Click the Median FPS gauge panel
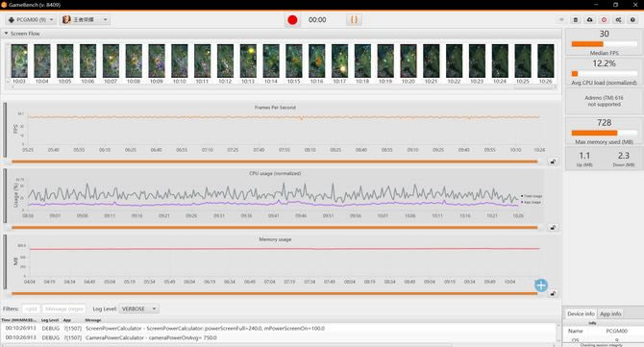The width and height of the screenshot is (644, 347). click(605, 42)
